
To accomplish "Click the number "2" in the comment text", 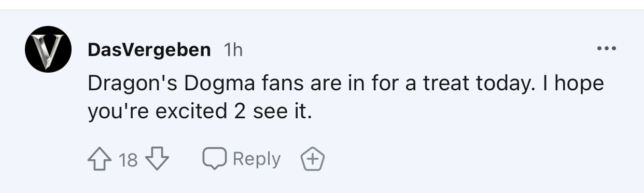I will pyautogui.click(x=240, y=112).
